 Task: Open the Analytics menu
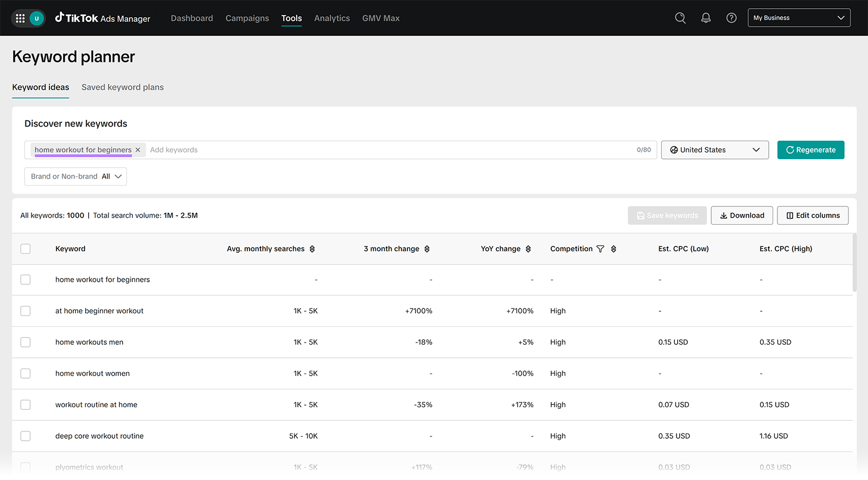332,18
